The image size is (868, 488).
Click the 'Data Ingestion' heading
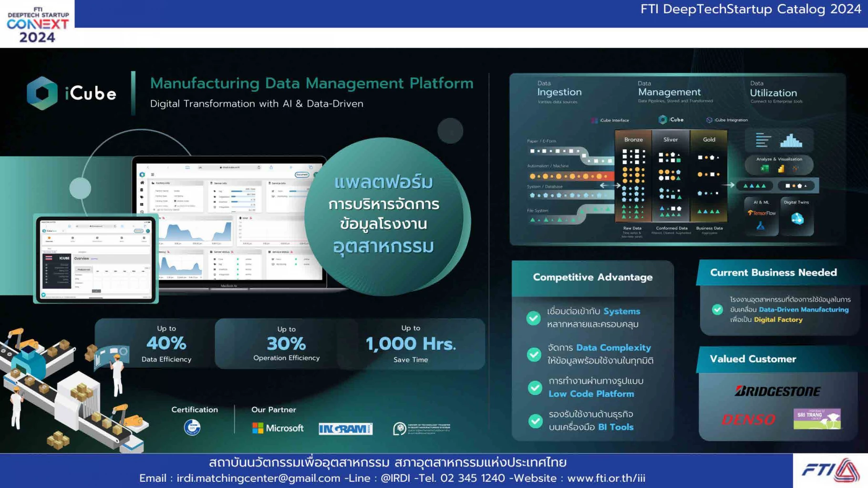[559, 89]
